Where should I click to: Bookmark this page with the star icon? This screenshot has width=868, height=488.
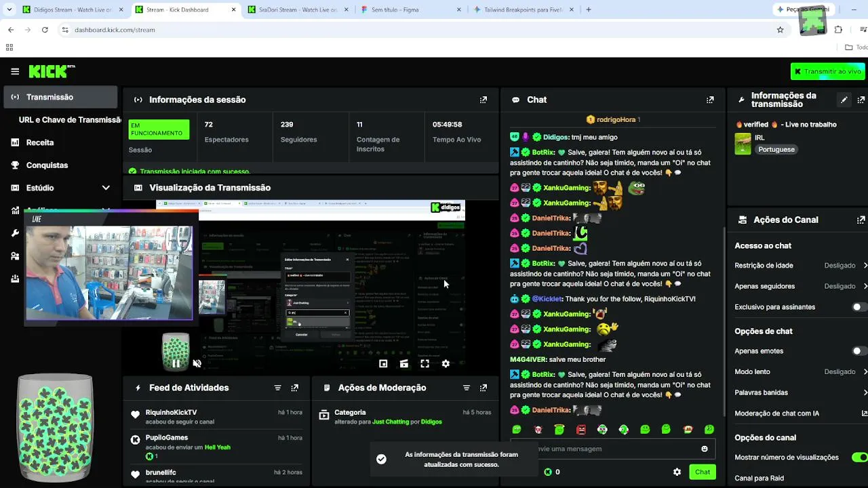(780, 30)
